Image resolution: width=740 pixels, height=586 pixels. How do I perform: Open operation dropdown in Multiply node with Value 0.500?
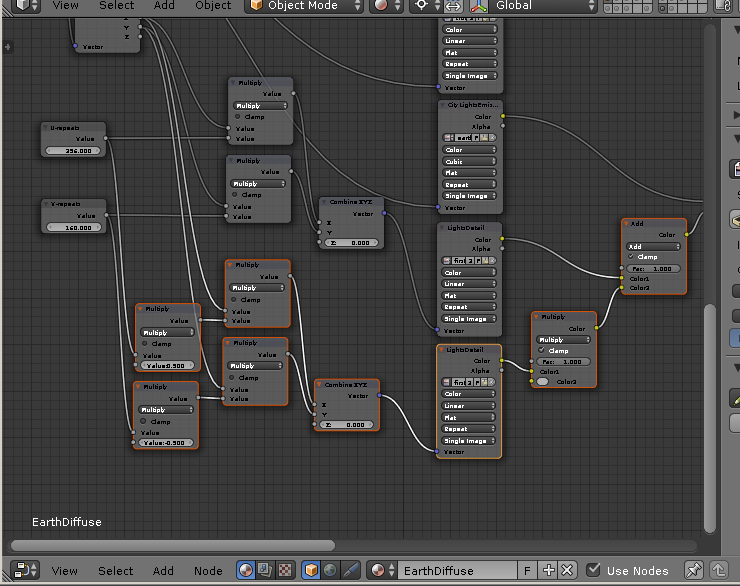point(167,333)
